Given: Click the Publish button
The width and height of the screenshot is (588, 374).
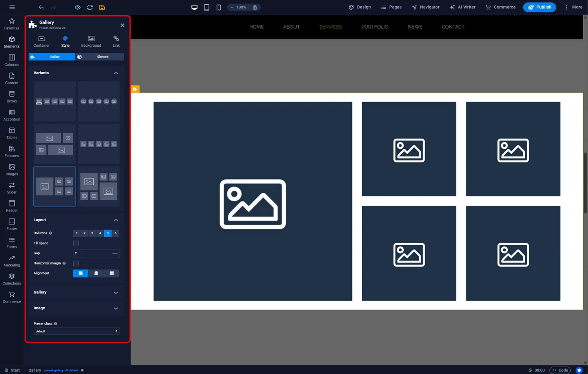Looking at the screenshot, I should point(539,7).
